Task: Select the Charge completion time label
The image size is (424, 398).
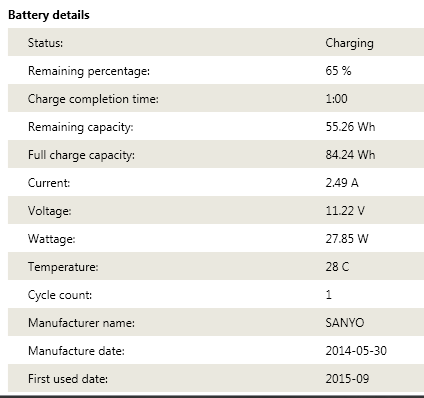Action: (x=93, y=99)
